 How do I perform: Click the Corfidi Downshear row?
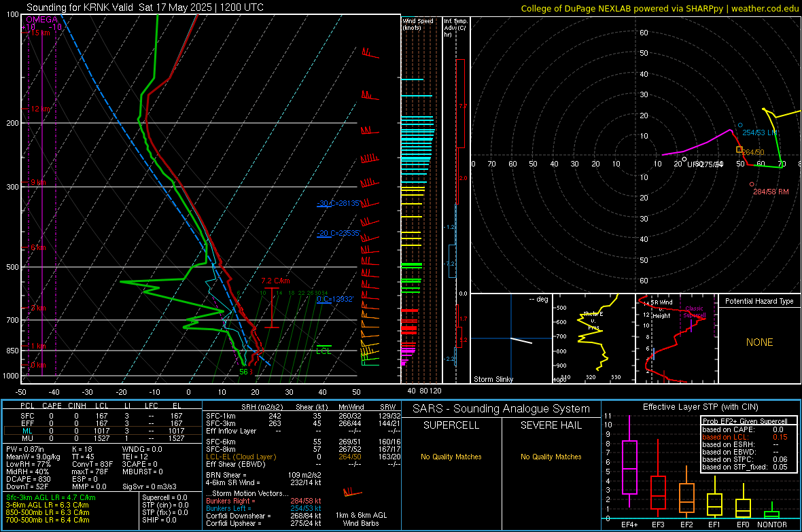pyautogui.click(x=264, y=516)
